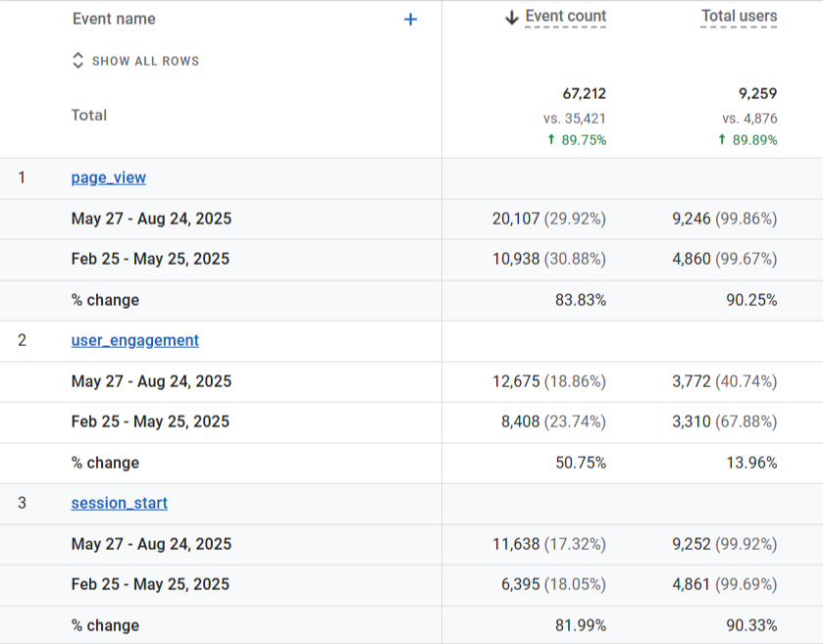The width and height of the screenshot is (823, 644).
Task: Open the page_view event link
Action: pyautogui.click(x=109, y=177)
